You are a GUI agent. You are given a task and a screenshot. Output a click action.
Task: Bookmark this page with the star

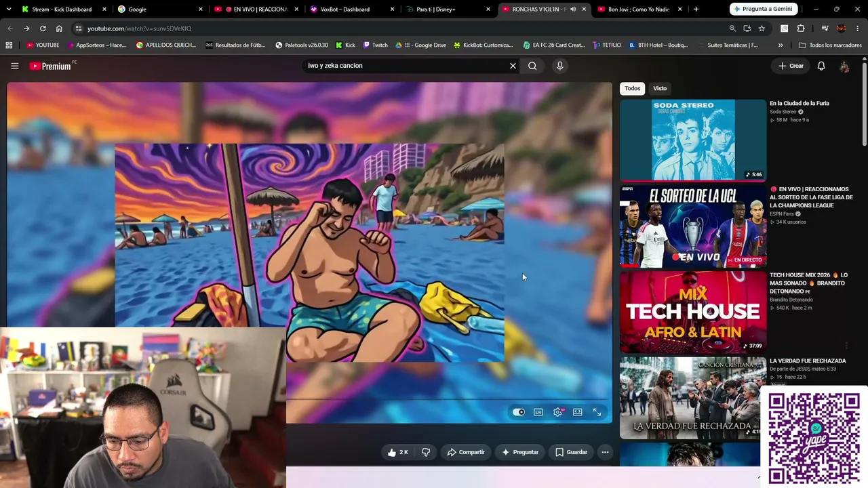pos(762,28)
